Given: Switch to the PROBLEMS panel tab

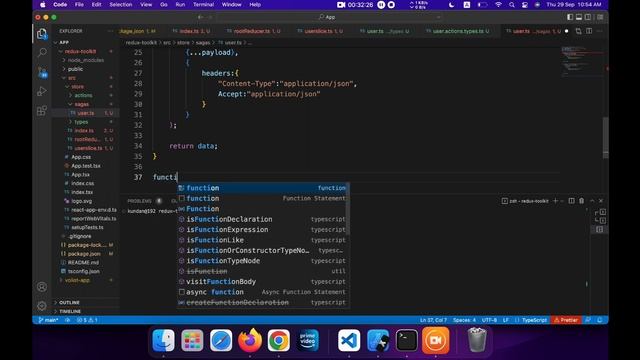Looking at the screenshot, I should (x=139, y=201).
